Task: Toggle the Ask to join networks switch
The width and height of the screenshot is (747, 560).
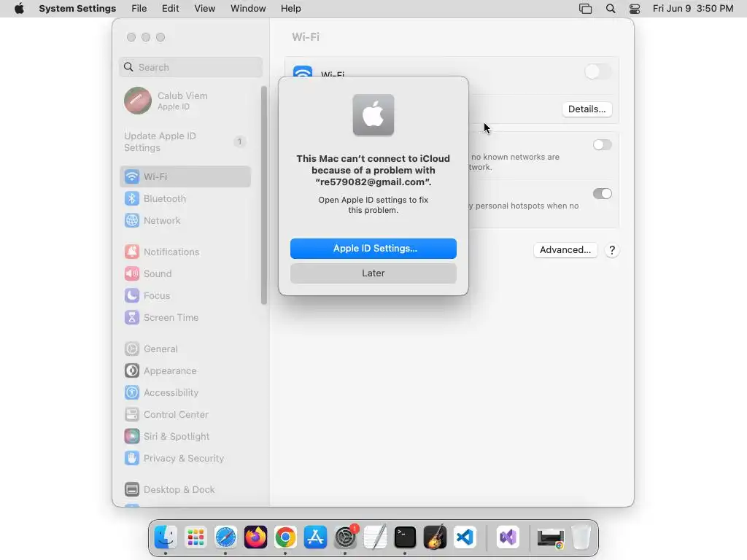Action: tap(602, 145)
